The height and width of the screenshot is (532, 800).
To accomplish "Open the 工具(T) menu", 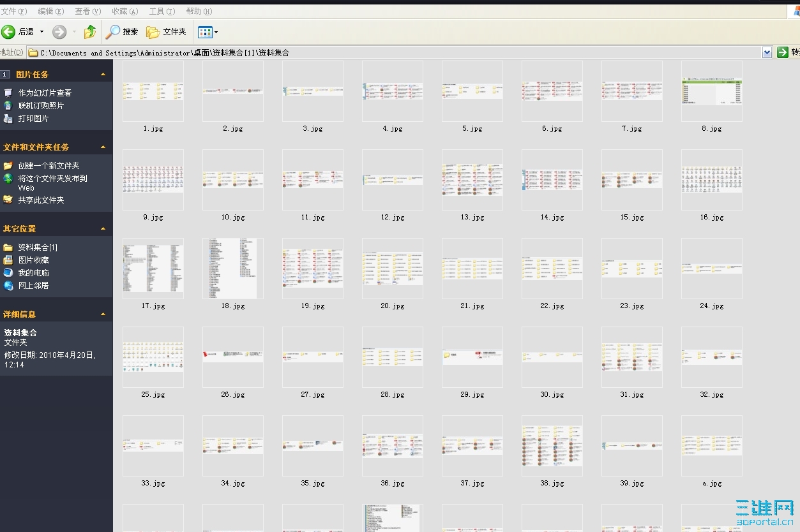I will pos(162,11).
